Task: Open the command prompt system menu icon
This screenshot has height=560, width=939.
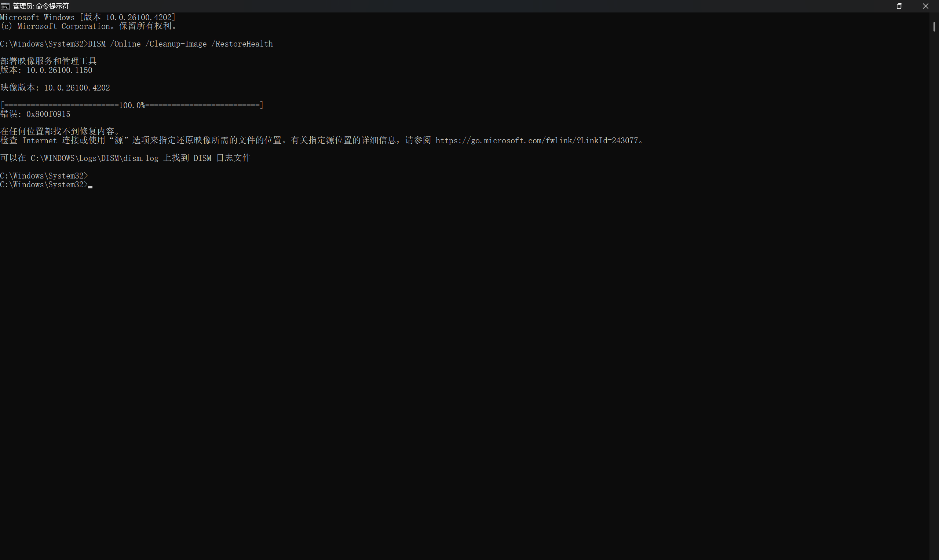Action: (x=5, y=6)
